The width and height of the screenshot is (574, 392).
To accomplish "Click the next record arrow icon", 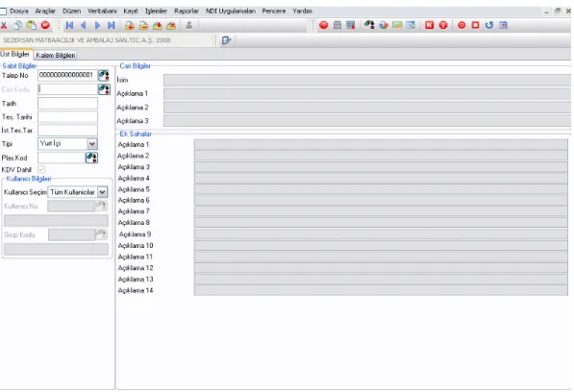I will [x=97, y=25].
